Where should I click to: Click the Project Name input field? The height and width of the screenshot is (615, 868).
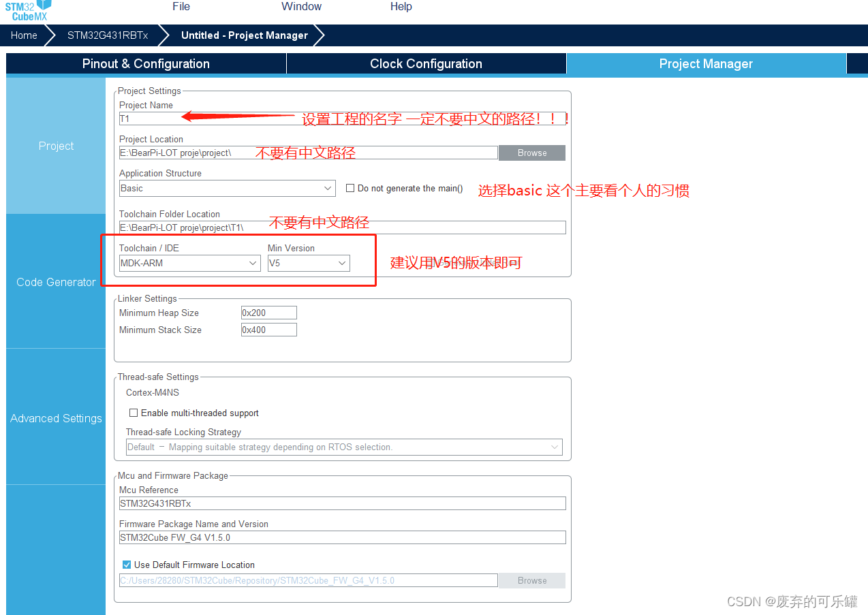342,119
